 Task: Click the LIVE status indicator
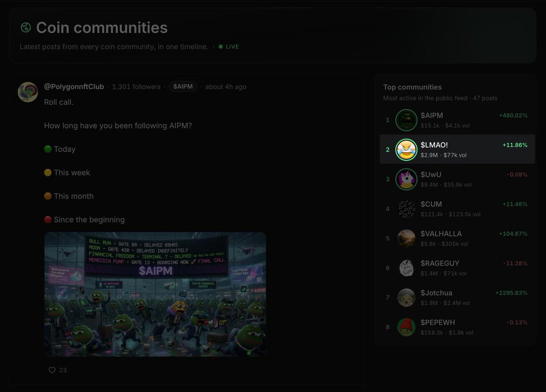tap(229, 46)
